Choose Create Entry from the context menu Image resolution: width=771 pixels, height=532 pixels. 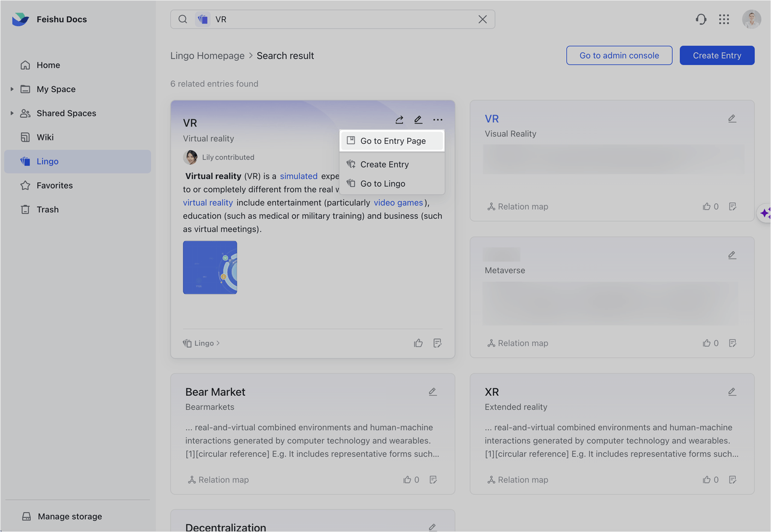pos(384,164)
